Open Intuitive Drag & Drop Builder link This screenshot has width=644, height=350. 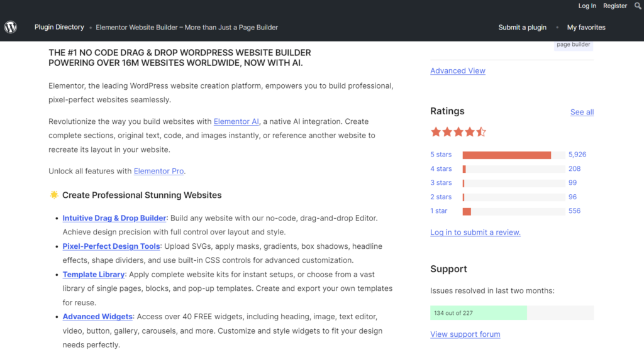114,218
